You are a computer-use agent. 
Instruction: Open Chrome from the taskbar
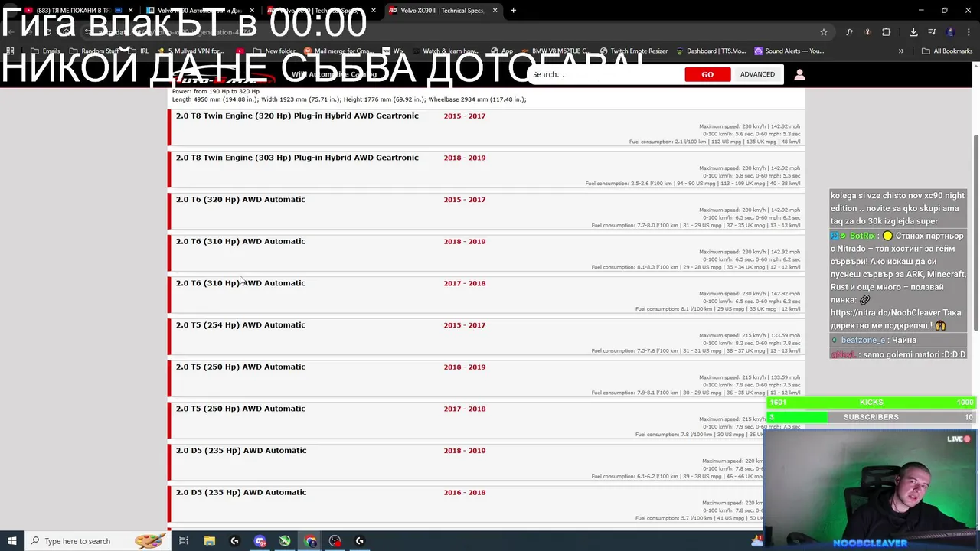[x=310, y=541]
